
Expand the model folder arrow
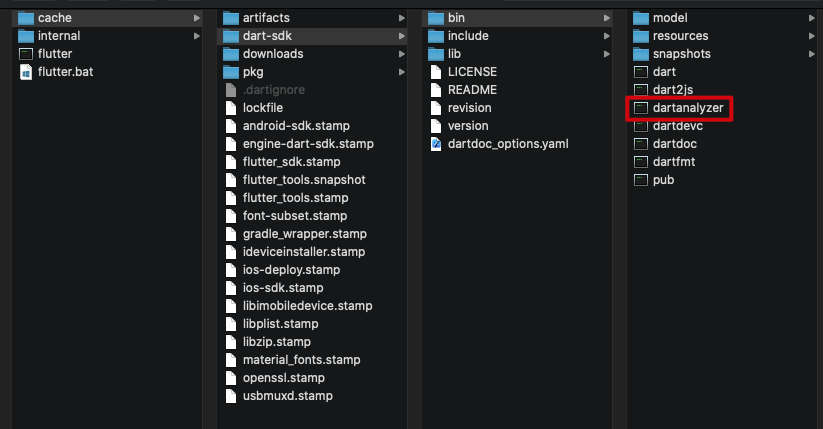coord(811,18)
